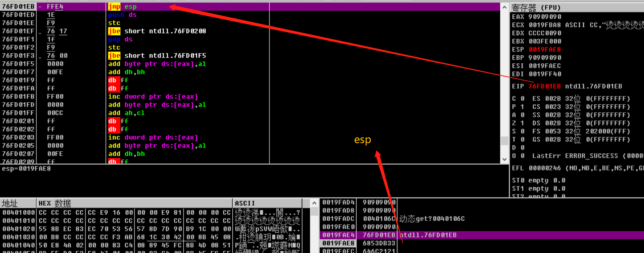The image size is (644, 253).
Task: Click the EFL value 00000246
Action: click(x=545, y=168)
